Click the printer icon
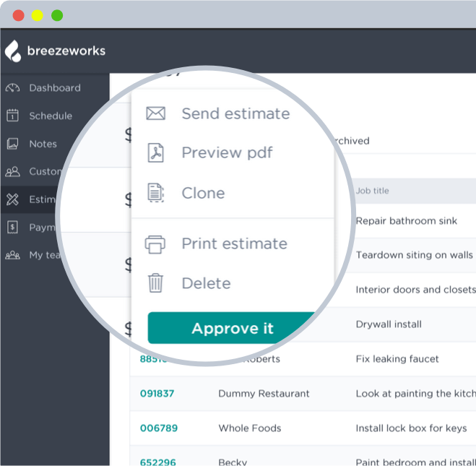 pyautogui.click(x=155, y=244)
